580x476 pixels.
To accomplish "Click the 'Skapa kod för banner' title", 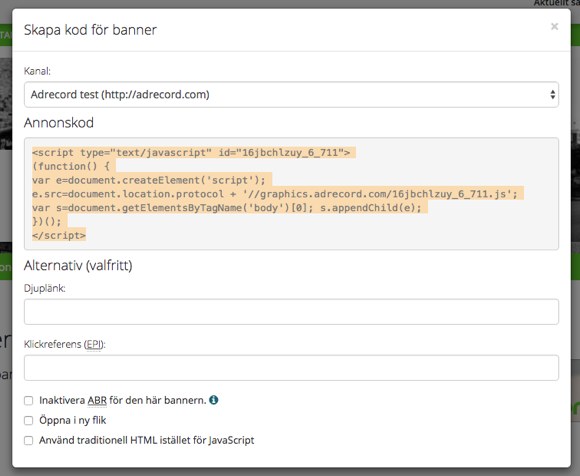I will [90, 30].
